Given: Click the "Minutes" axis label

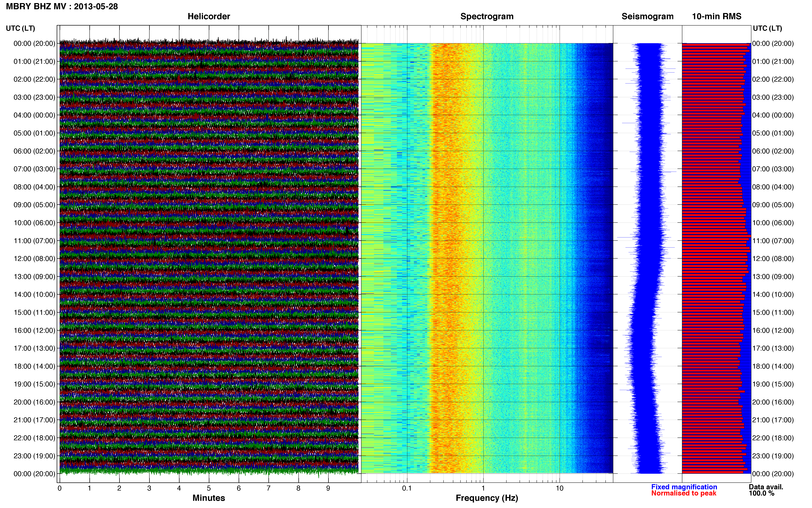Looking at the screenshot, I should click(x=209, y=498).
